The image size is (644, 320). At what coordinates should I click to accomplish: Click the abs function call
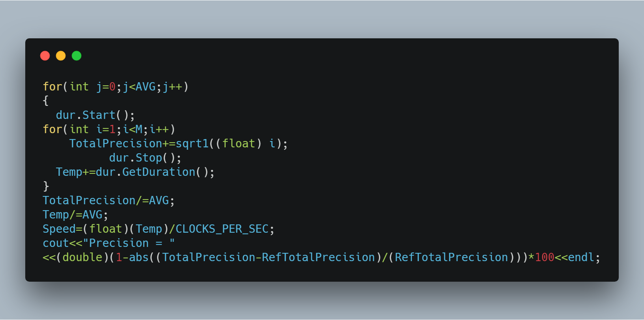click(139, 258)
